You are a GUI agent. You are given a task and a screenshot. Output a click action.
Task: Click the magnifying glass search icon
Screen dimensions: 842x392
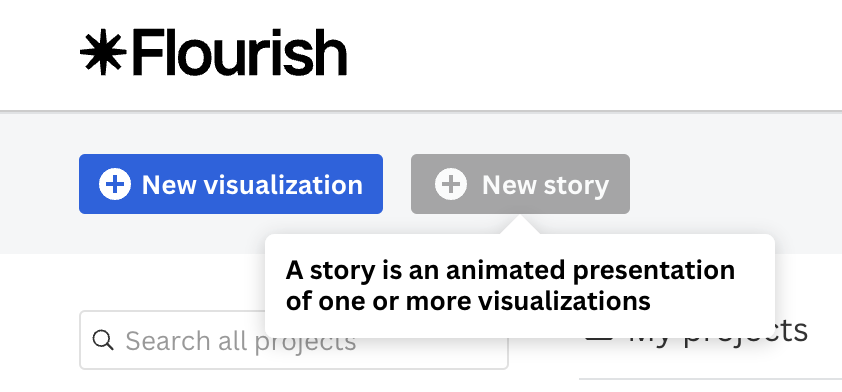103,340
